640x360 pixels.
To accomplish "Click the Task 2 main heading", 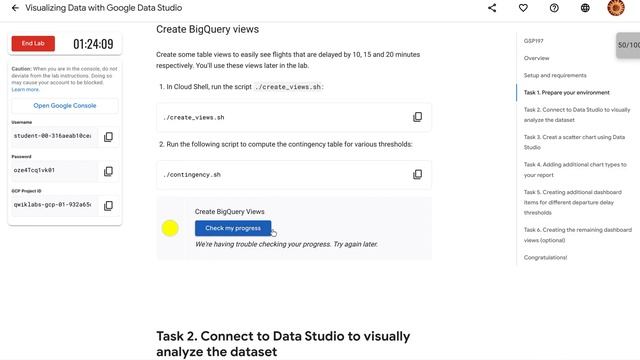I will coord(283,344).
